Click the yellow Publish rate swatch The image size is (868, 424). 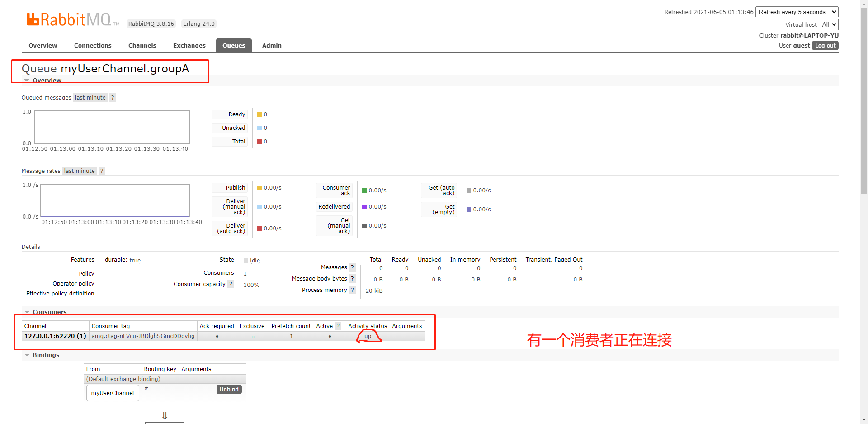click(259, 188)
